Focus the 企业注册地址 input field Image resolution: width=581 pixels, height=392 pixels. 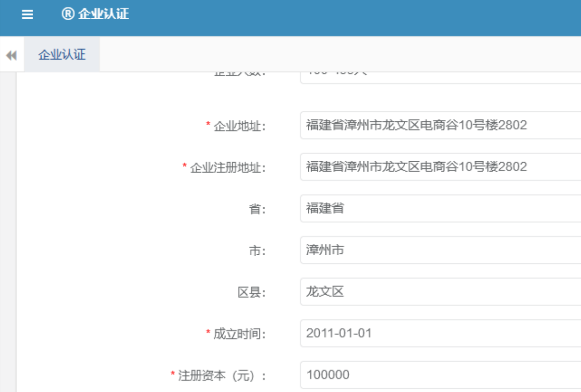440,167
